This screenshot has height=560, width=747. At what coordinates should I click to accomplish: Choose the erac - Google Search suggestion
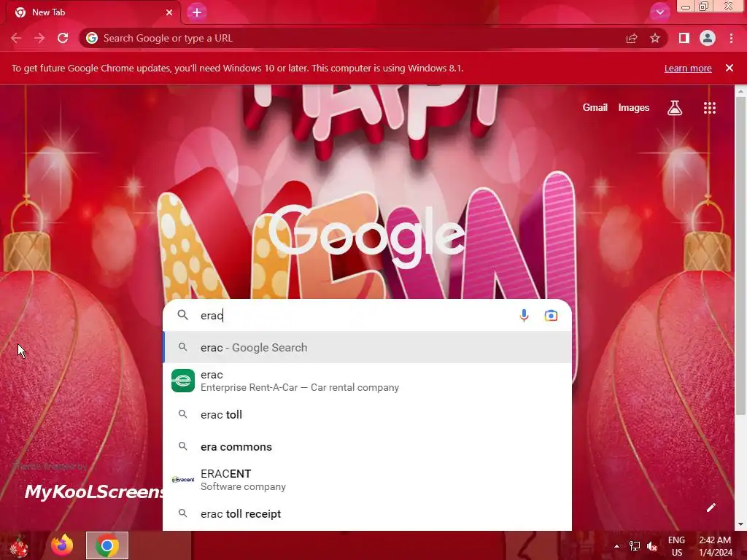click(368, 348)
